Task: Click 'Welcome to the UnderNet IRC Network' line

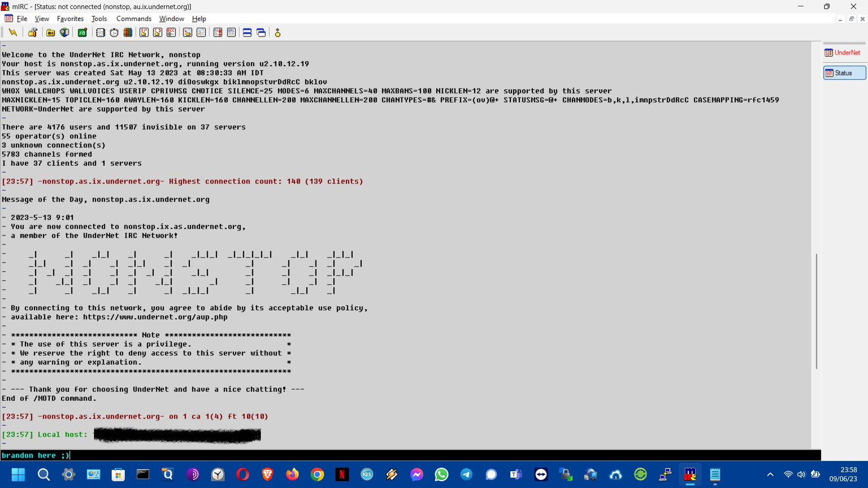Action: point(101,55)
